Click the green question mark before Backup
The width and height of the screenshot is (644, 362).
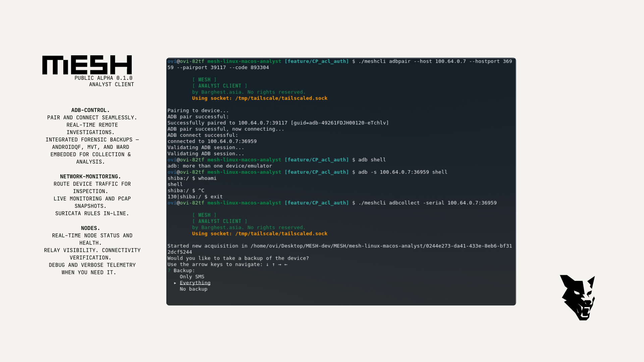[169, 270]
